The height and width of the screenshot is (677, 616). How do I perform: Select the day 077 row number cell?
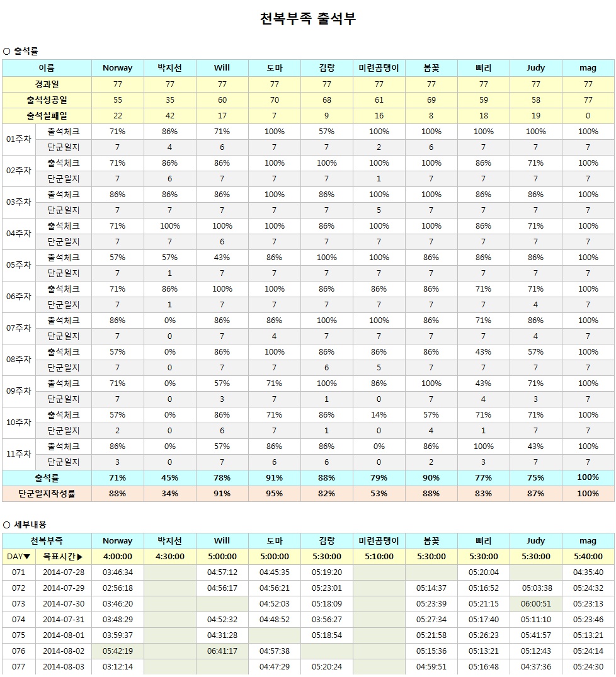(19, 667)
